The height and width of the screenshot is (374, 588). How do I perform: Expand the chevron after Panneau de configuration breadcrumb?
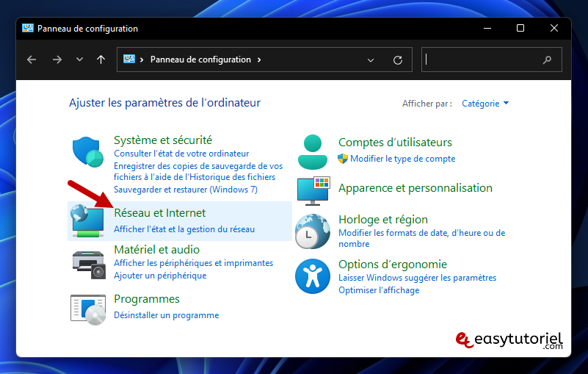pos(259,60)
